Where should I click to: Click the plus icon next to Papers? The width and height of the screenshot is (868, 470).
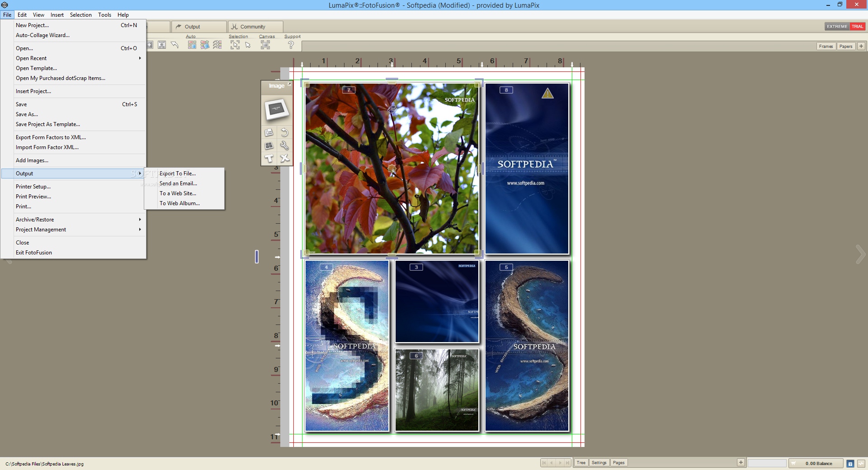tap(861, 46)
